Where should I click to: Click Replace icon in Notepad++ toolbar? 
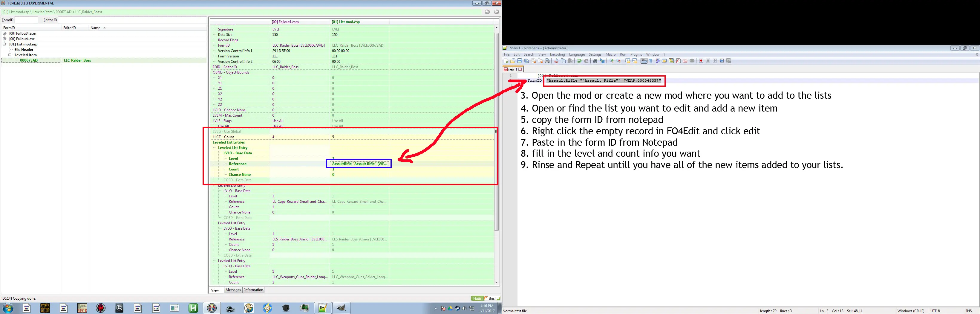coord(602,61)
